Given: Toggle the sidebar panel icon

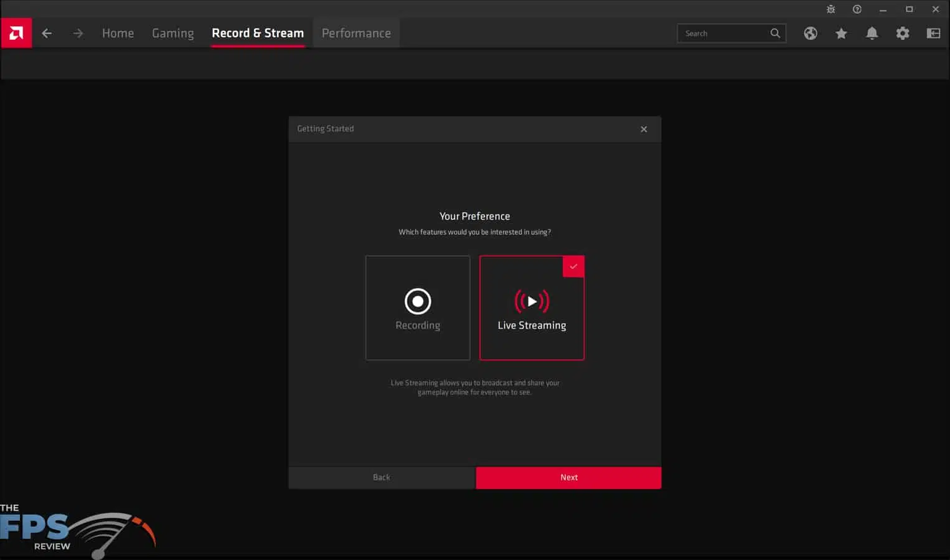Looking at the screenshot, I should pyautogui.click(x=933, y=33).
